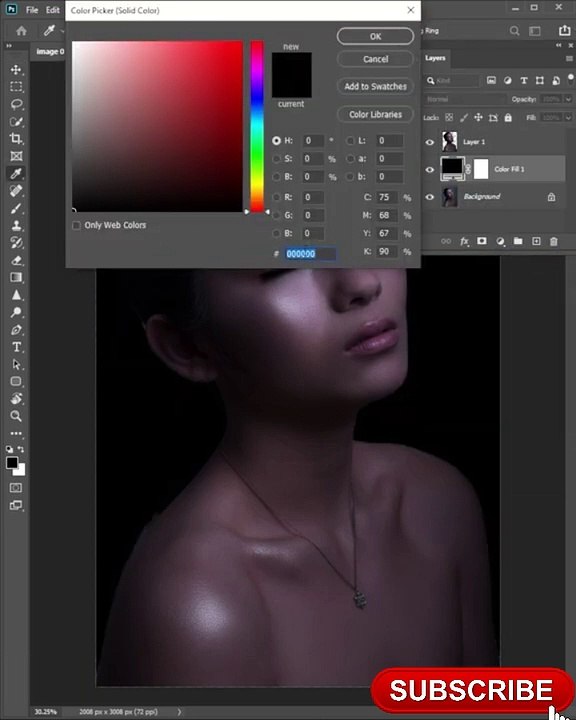
Task: Select the Spot Healing Brush tool
Action: 16,191
